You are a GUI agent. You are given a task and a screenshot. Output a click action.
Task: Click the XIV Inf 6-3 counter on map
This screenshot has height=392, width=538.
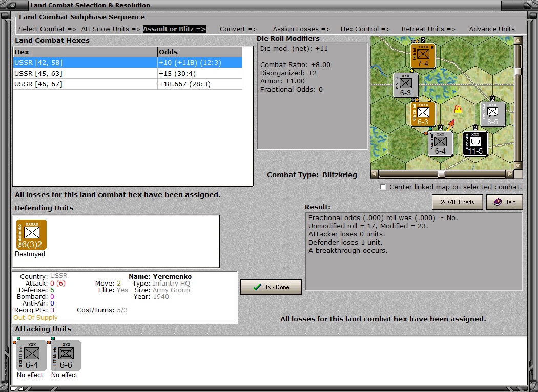[405, 85]
